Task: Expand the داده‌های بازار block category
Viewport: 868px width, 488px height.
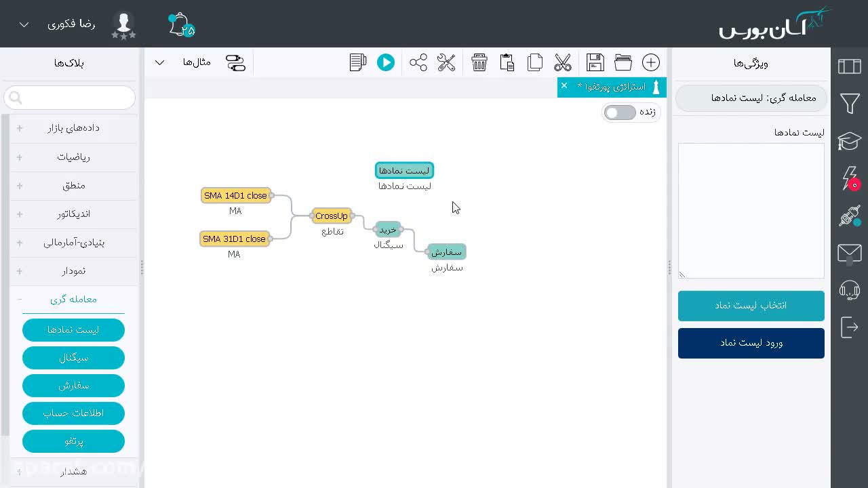Action: pos(73,128)
